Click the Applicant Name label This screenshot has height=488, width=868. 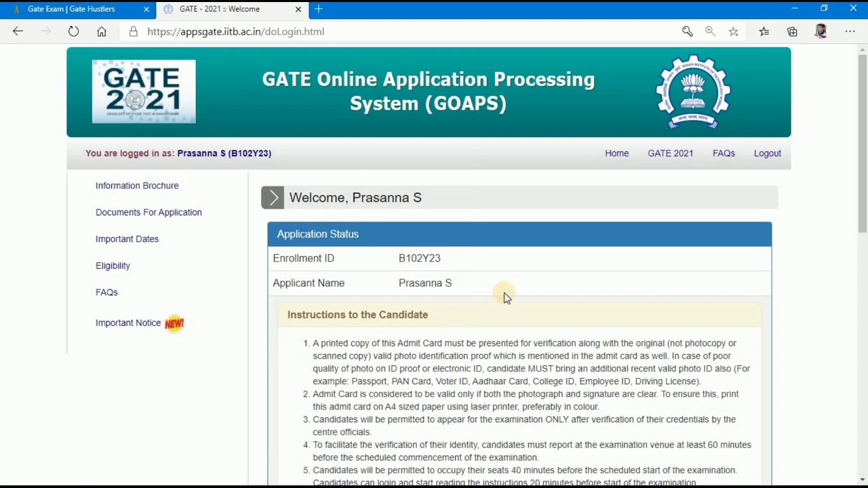click(x=309, y=283)
